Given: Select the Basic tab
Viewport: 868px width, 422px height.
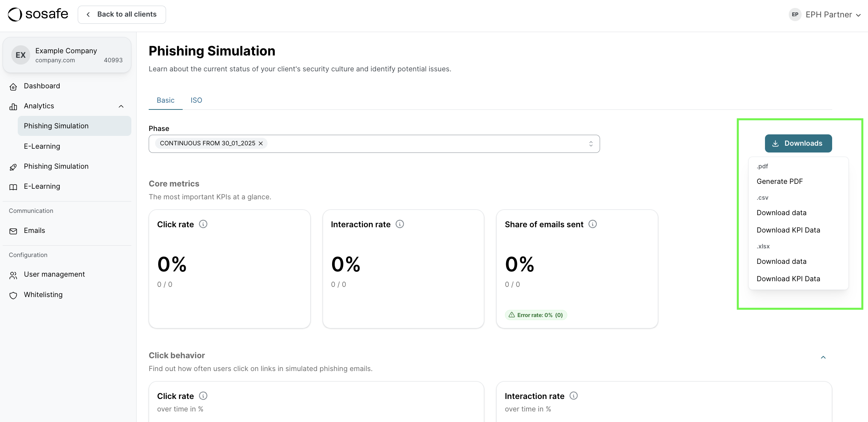Looking at the screenshot, I should [165, 100].
